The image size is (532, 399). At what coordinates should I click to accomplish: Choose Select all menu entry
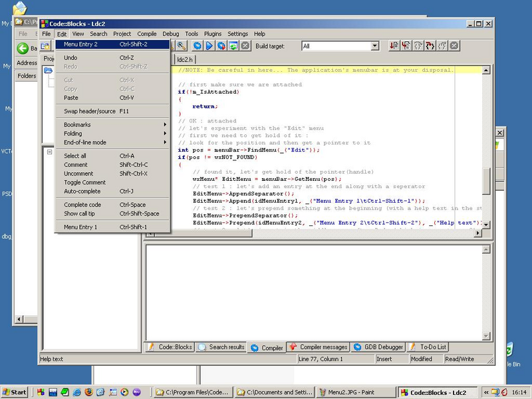112,156
